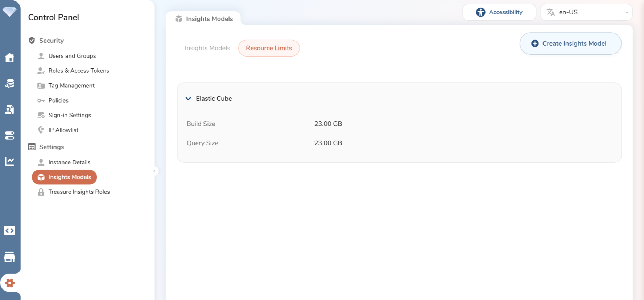This screenshot has height=300, width=644.
Task: Select the Resource Limits tab
Action: (x=269, y=48)
